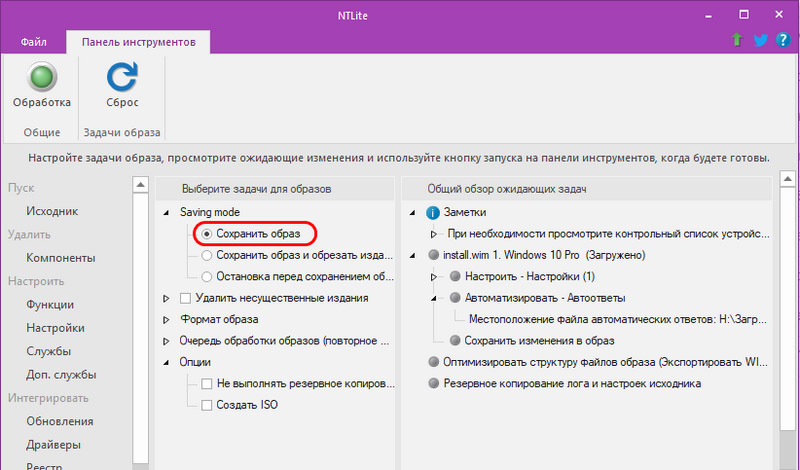Screen dimensions: 800x470
Task: Click Местоположение файла автоматических ответов row
Action: [617, 319]
